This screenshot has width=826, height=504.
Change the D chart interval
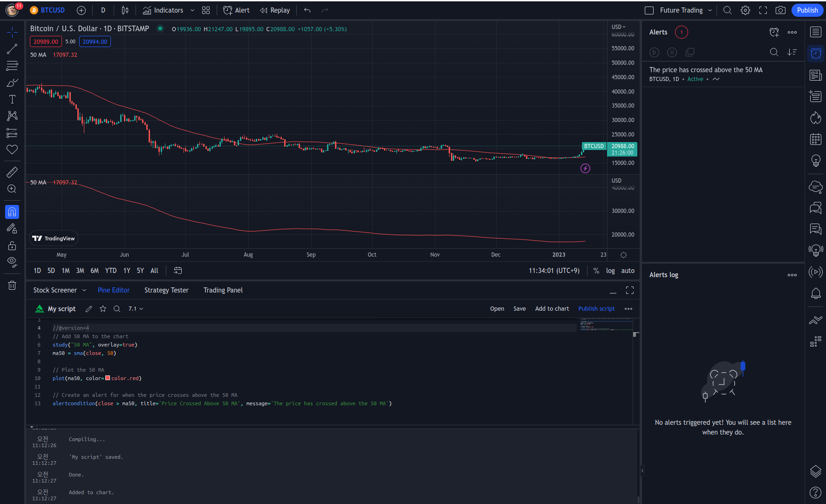(103, 10)
